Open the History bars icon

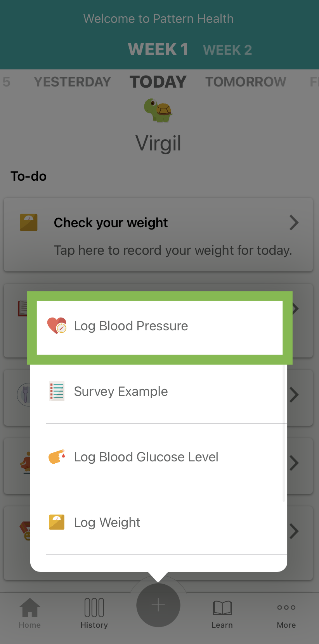click(x=94, y=608)
